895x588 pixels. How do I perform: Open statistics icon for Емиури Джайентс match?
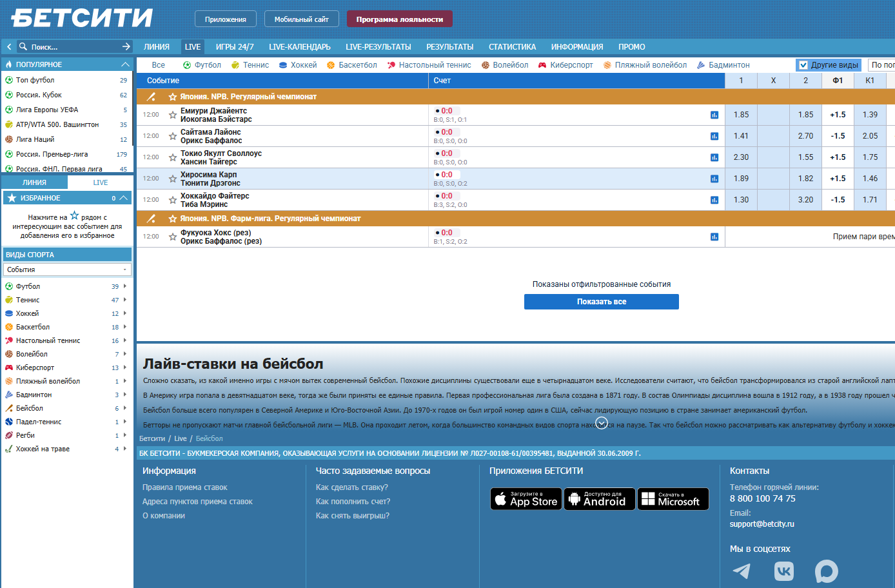[x=714, y=115]
